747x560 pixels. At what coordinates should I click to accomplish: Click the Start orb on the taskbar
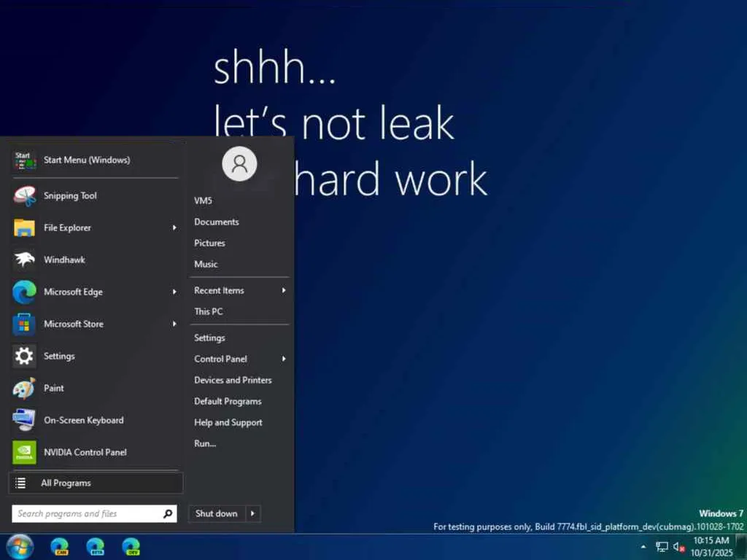(x=20, y=547)
